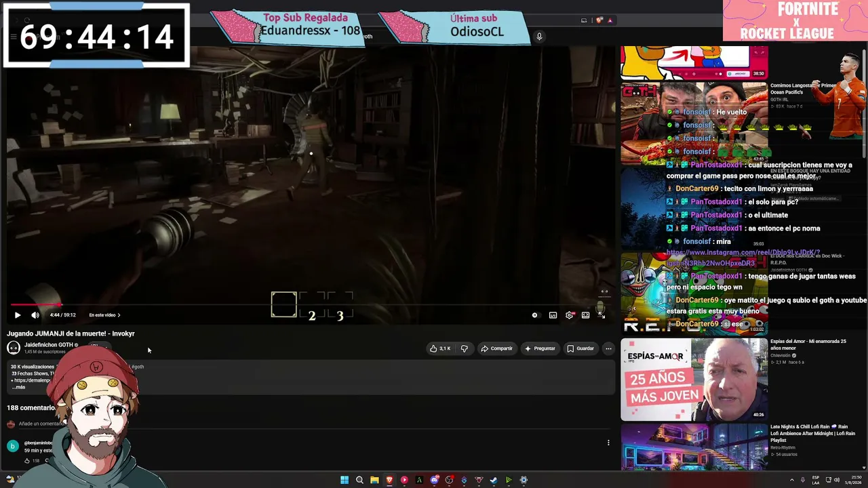Save video with the Guardar button
The width and height of the screenshot is (868, 488).
coord(580,348)
